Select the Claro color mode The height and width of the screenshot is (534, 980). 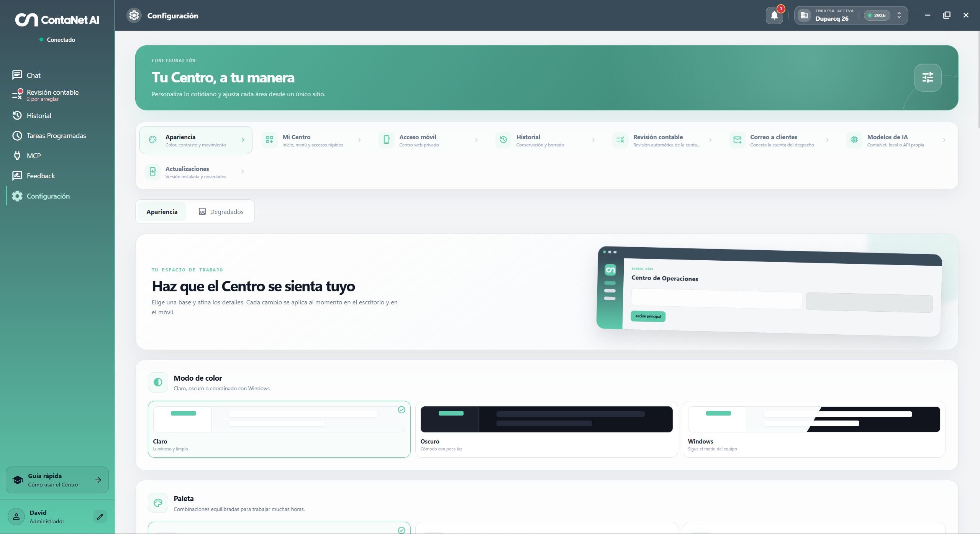[279, 429]
